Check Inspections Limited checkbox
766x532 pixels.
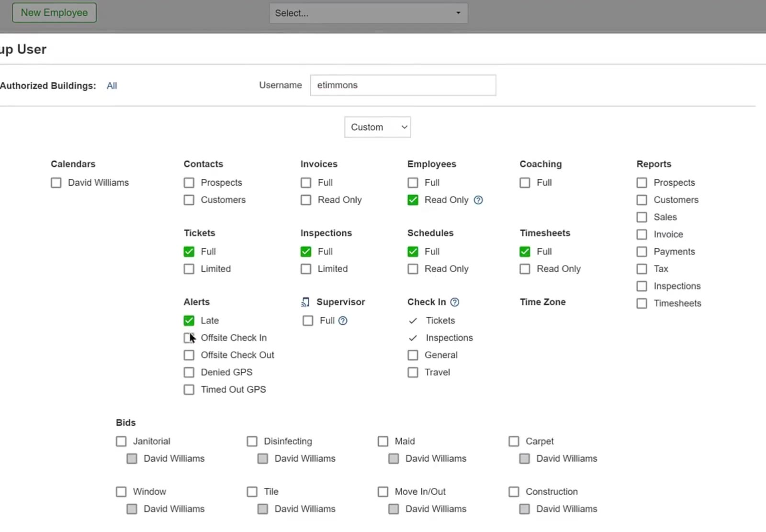(x=306, y=269)
